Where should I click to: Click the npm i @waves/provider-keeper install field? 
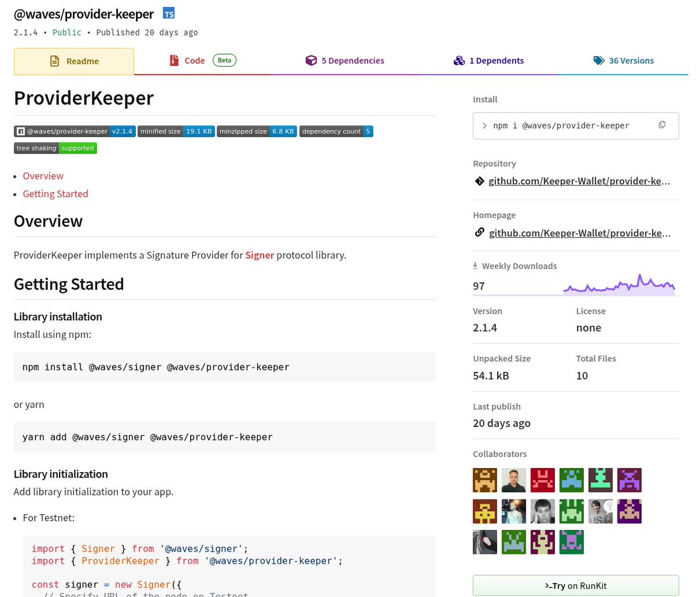pyautogui.click(x=576, y=125)
